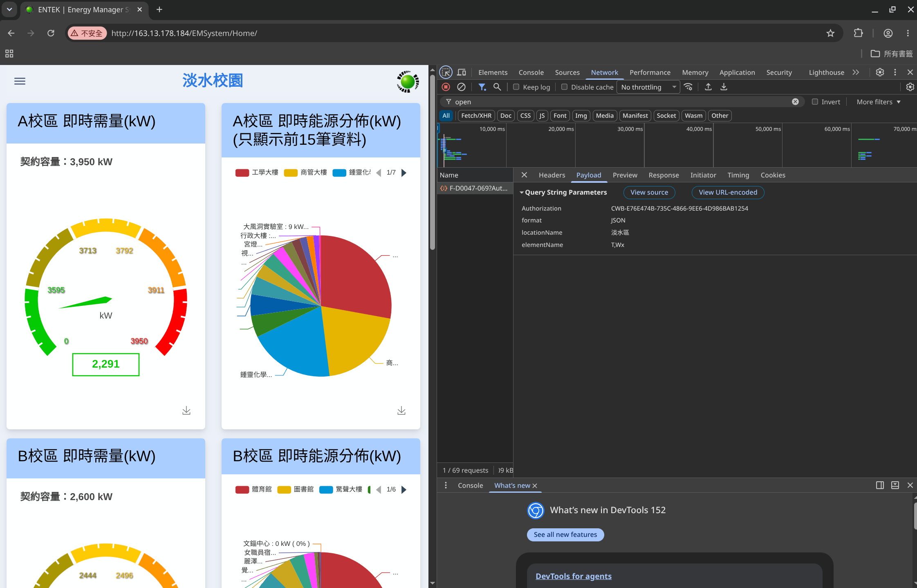Expand the More filters dropdown
917x588 pixels.
(x=879, y=102)
